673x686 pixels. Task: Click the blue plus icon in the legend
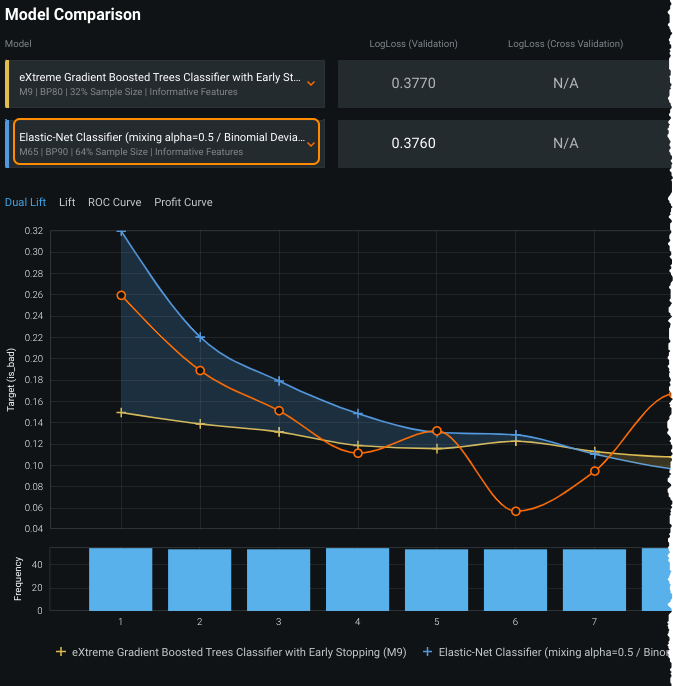pyautogui.click(x=428, y=651)
